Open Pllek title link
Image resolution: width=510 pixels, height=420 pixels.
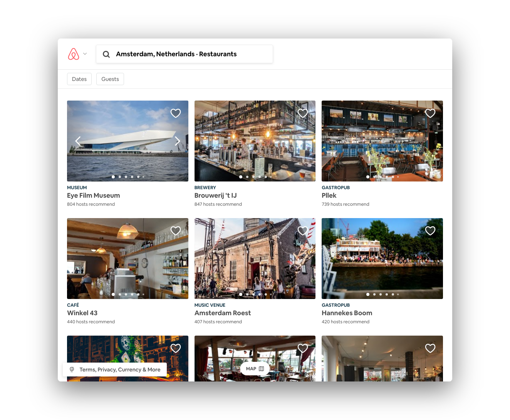pyautogui.click(x=329, y=195)
